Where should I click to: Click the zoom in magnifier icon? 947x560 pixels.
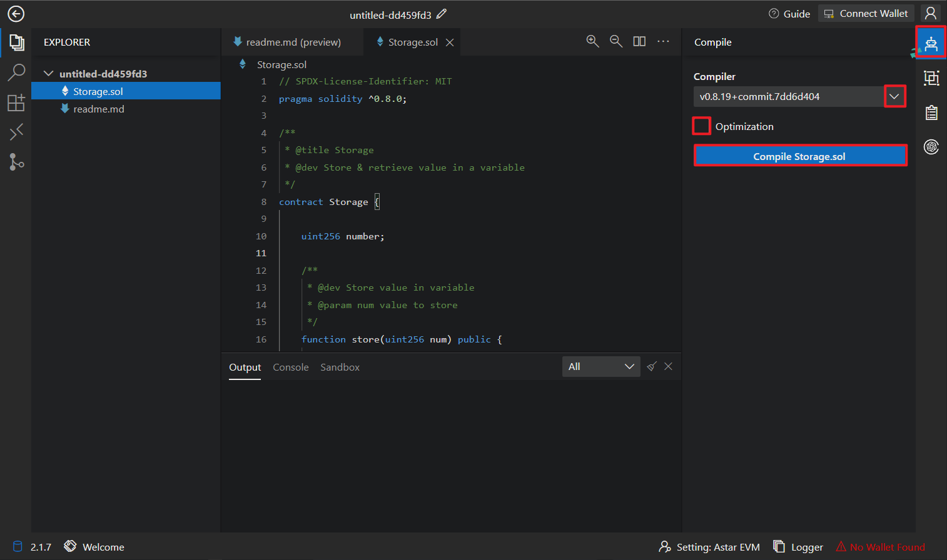[x=592, y=41]
